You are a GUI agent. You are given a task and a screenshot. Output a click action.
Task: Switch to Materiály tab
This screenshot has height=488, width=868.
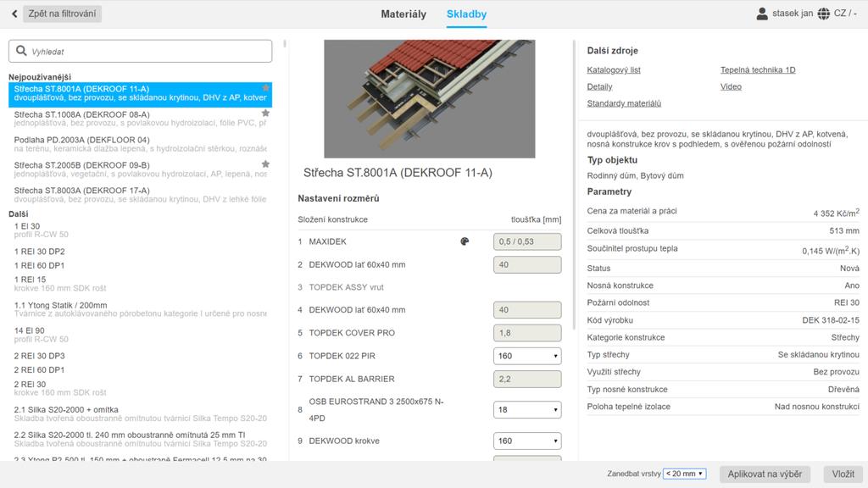403,14
